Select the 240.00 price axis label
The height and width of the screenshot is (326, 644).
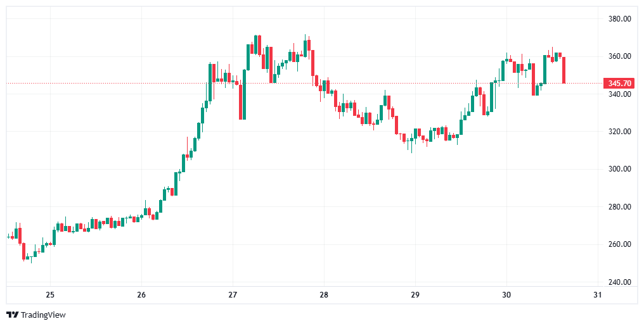coord(619,282)
